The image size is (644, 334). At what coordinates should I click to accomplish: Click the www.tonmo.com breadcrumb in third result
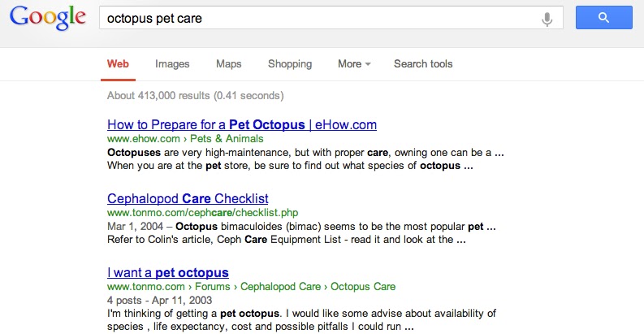(146, 286)
